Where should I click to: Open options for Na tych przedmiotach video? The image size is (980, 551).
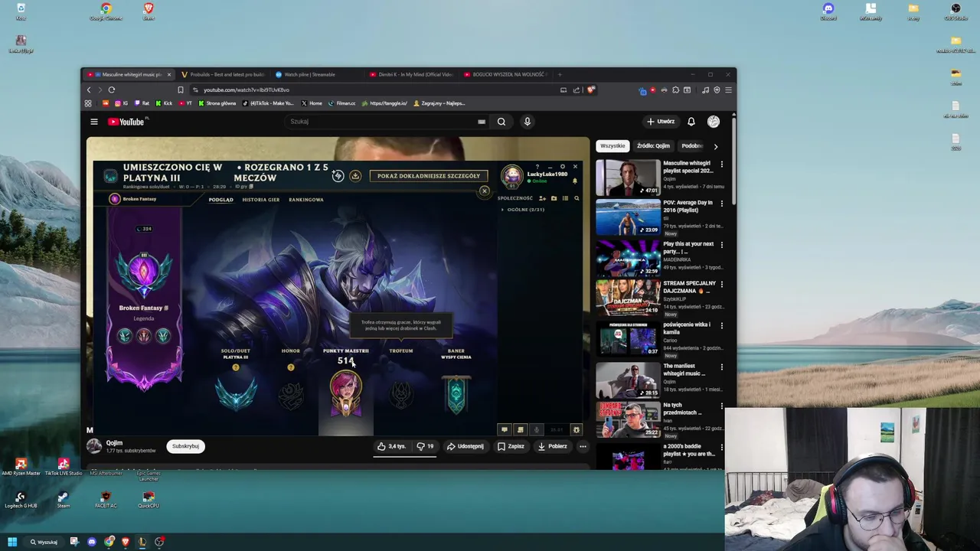[721, 407]
